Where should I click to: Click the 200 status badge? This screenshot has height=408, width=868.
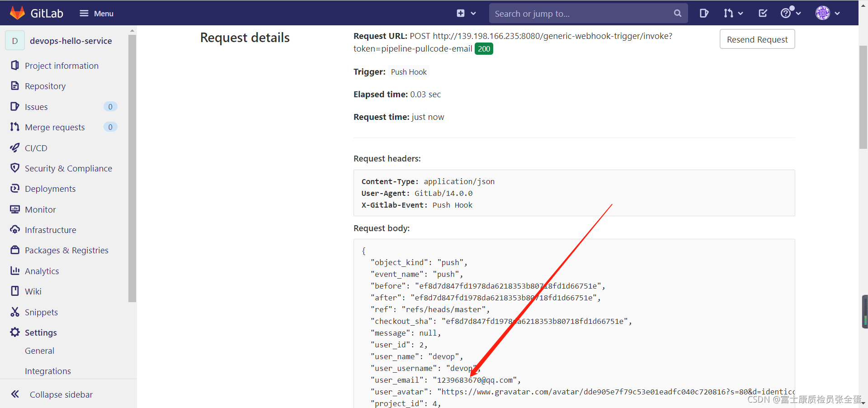tap(484, 49)
